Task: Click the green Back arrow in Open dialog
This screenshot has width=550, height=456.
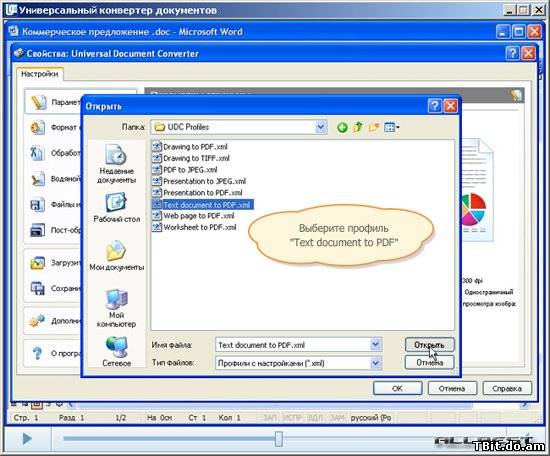Action: pos(342,127)
